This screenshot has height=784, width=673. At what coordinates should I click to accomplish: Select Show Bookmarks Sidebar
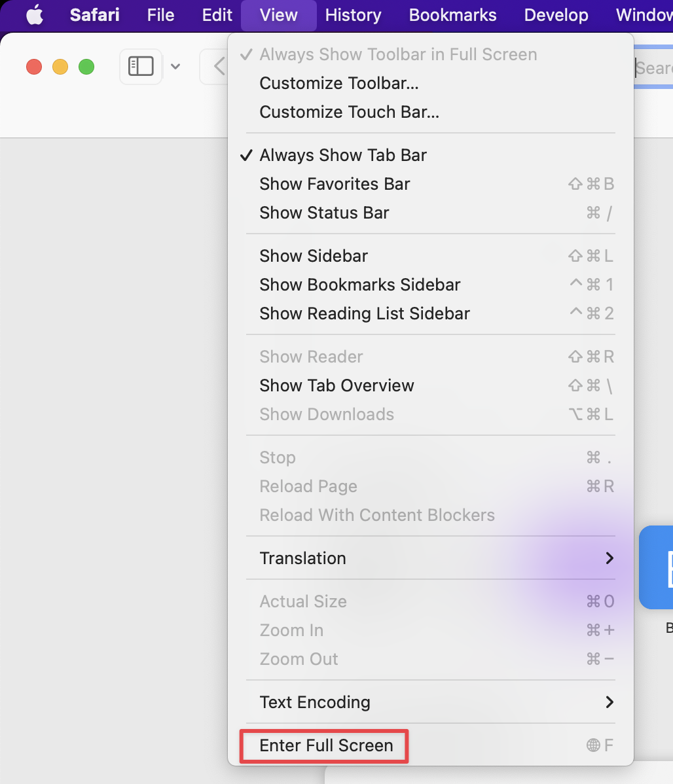pyautogui.click(x=430, y=285)
